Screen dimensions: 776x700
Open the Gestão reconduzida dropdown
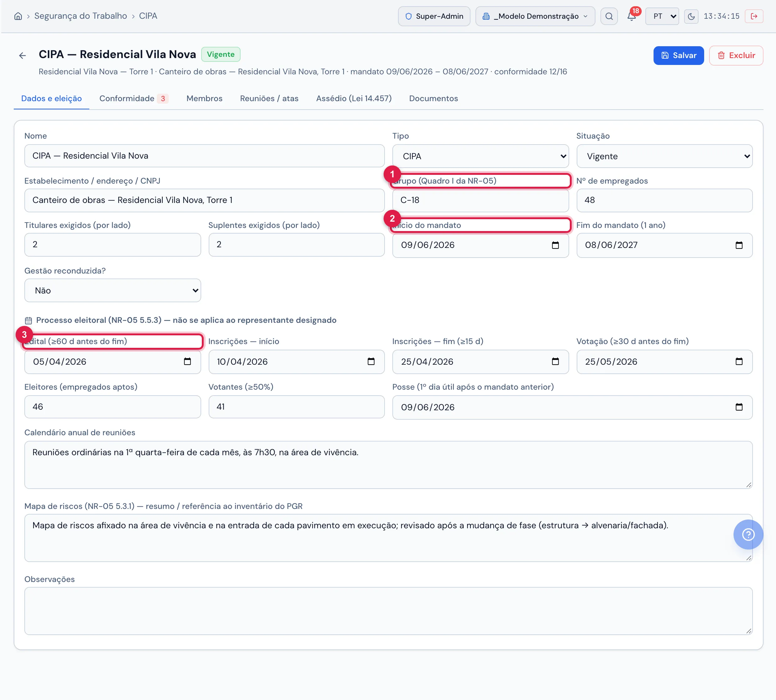(x=112, y=290)
